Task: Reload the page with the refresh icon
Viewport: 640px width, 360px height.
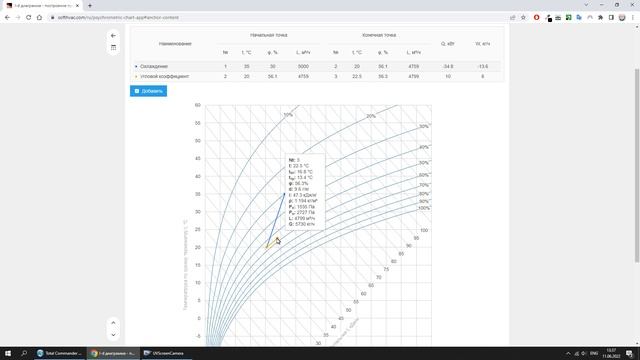Action: (29, 18)
